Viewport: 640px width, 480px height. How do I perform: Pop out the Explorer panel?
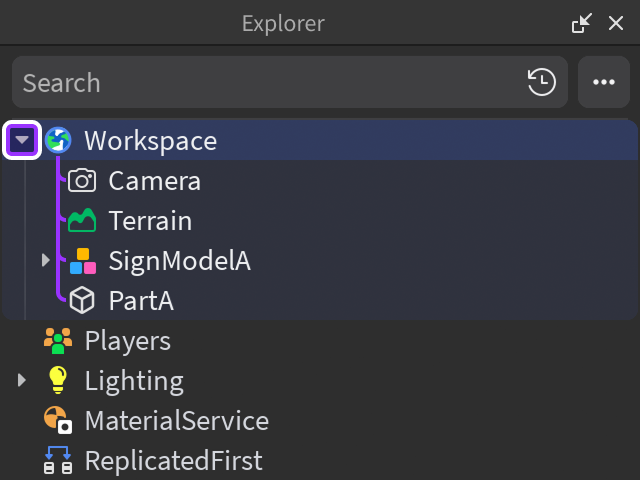581,23
